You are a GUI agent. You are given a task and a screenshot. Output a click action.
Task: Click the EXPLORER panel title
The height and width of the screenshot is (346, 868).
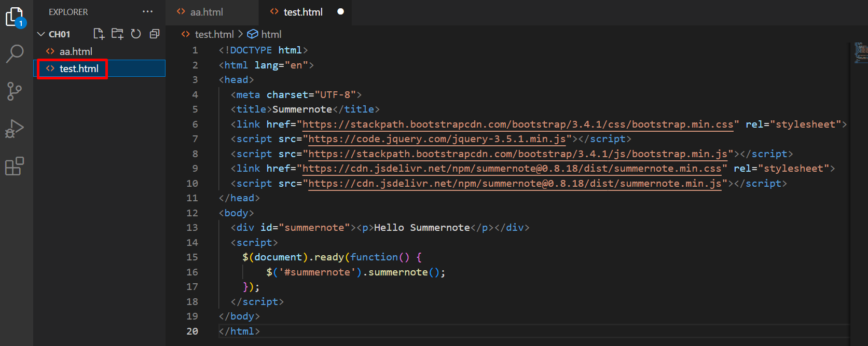[x=68, y=12]
